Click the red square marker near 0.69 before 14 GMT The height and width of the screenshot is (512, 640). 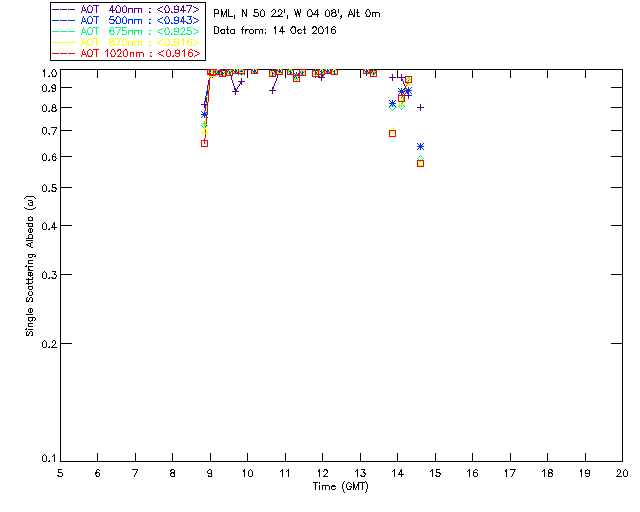pos(392,134)
